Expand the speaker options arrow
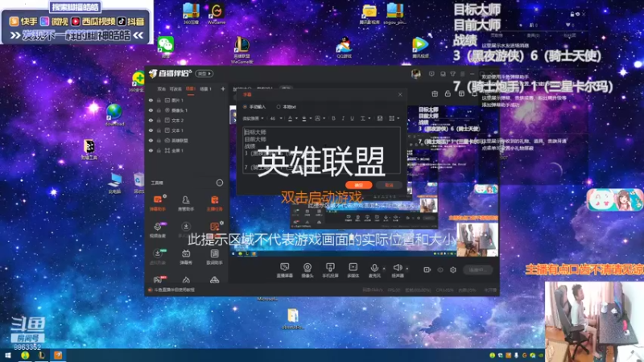Viewport: 644px width, 362px height. 407,269
